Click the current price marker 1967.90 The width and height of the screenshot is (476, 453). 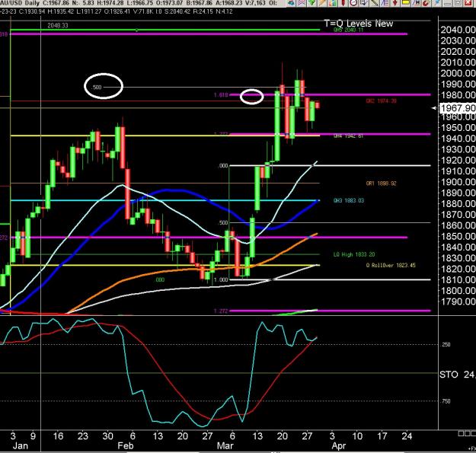pos(457,108)
